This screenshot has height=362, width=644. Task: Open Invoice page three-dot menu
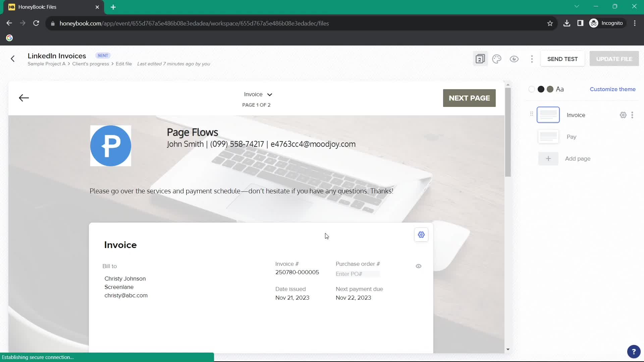click(632, 115)
